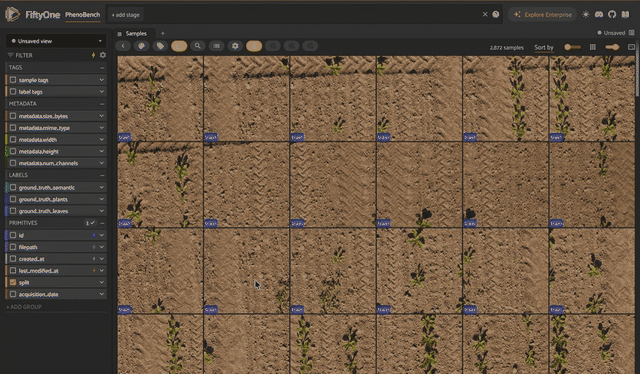This screenshot has width=640, height=374.
Task: Click the list icon after the toolbar magnifier
Action: [216, 46]
